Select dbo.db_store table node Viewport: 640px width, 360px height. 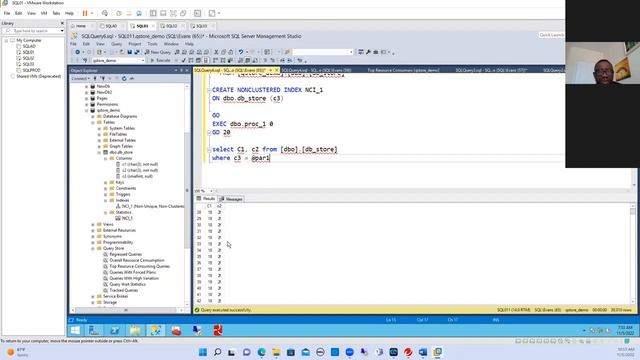(x=121, y=152)
